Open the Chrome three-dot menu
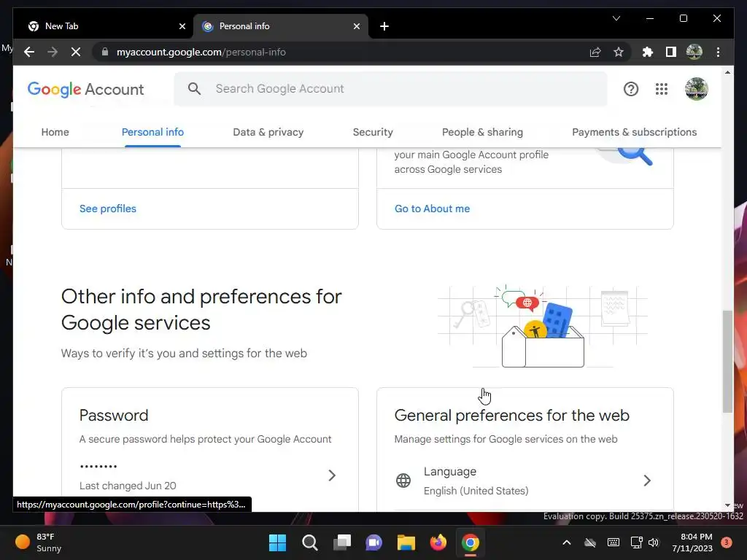The image size is (747, 560). [718, 52]
